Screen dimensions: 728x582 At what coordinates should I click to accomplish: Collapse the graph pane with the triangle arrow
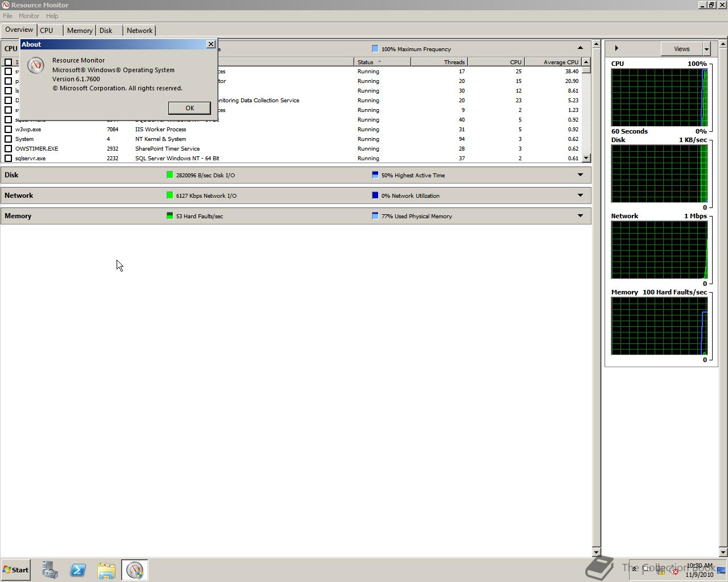point(617,48)
